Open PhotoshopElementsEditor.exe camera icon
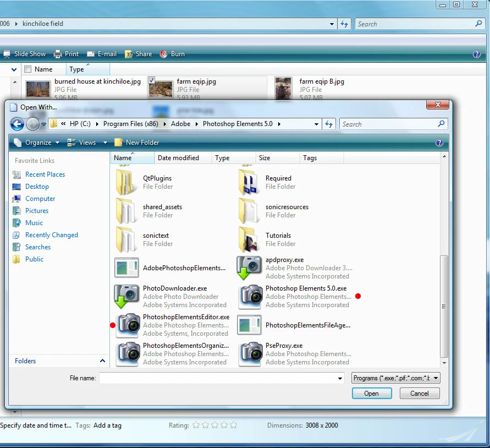Viewport: 490px width, 448px height. tap(128, 325)
